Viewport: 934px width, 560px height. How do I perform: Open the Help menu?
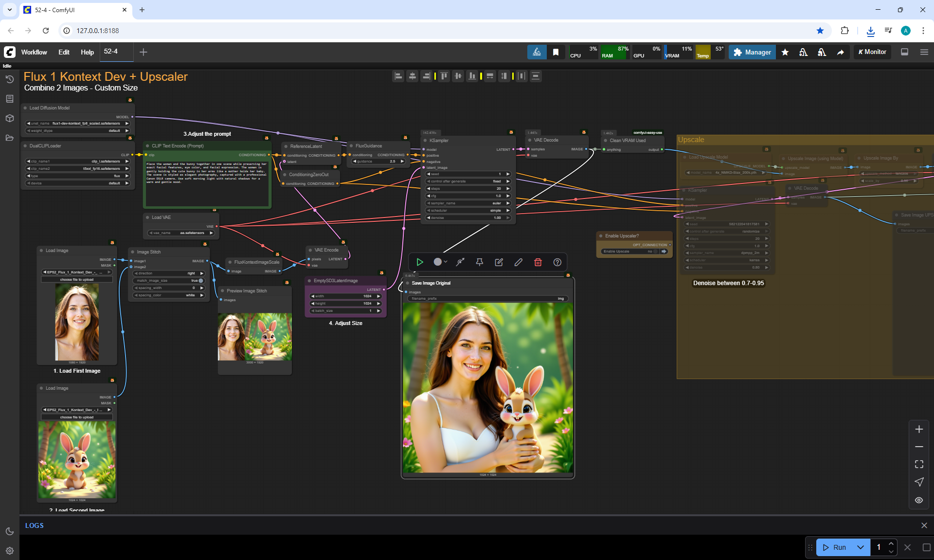tap(87, 52)
